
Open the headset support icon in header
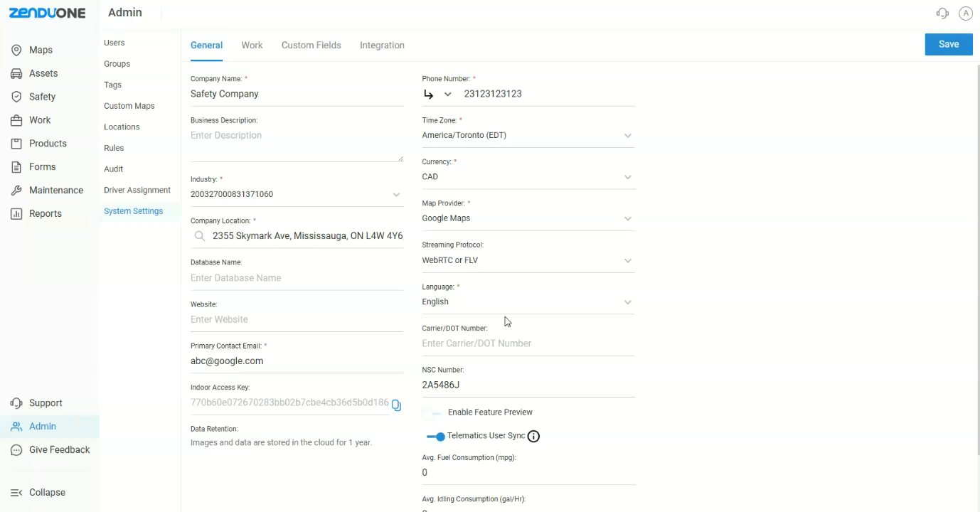point(942,14)
